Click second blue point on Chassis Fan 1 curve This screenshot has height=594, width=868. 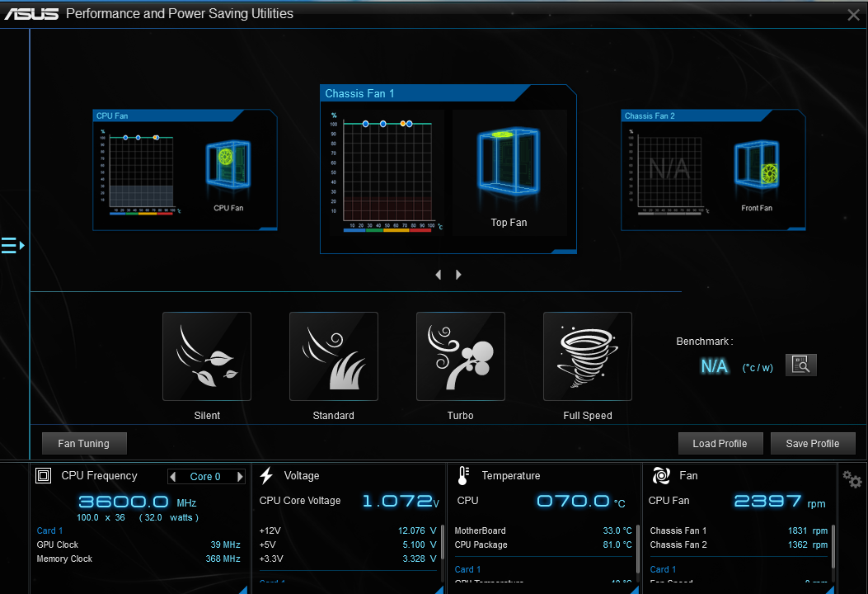(383, 124)
